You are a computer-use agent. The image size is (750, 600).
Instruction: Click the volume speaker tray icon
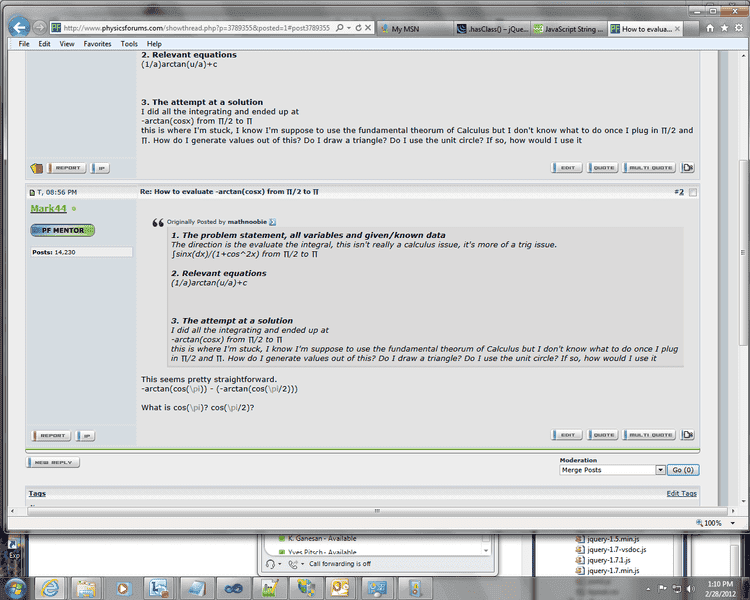[x=690, y=588]
